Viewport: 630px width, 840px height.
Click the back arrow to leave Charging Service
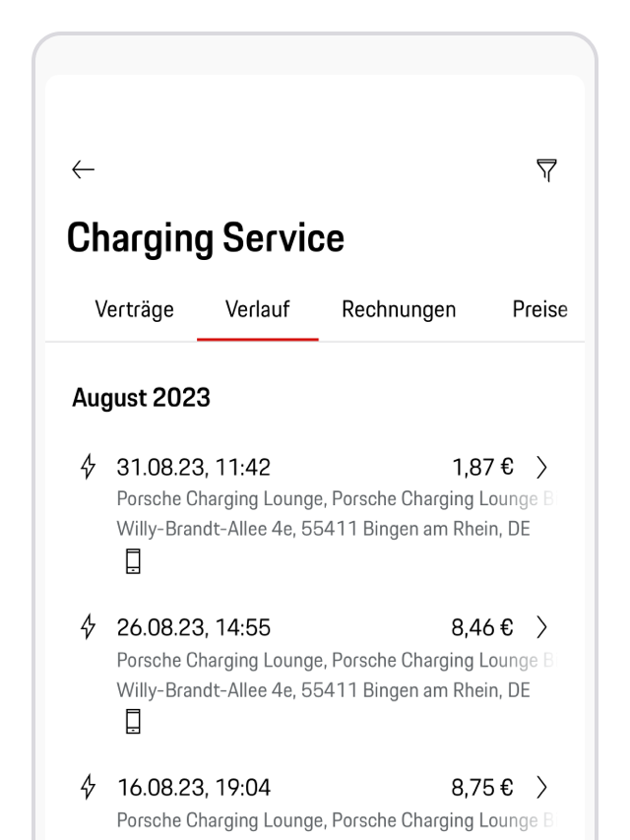point(83,169)
